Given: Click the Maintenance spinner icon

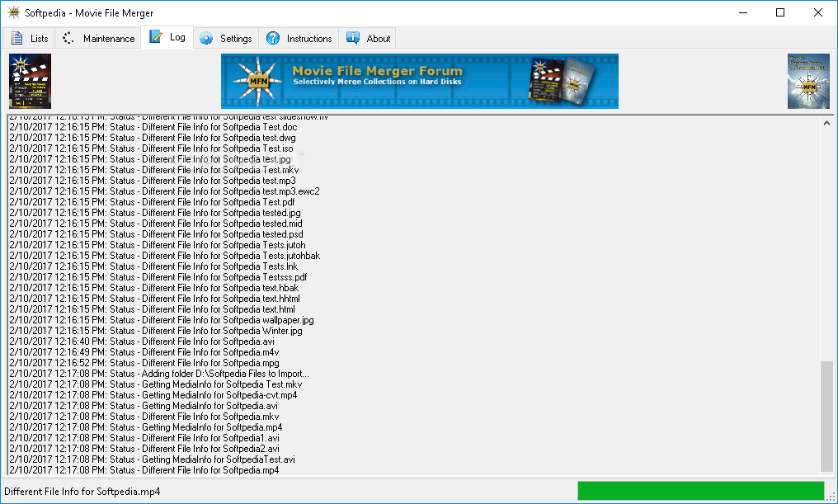Looking at the screenshot, I should pos(68,38).
